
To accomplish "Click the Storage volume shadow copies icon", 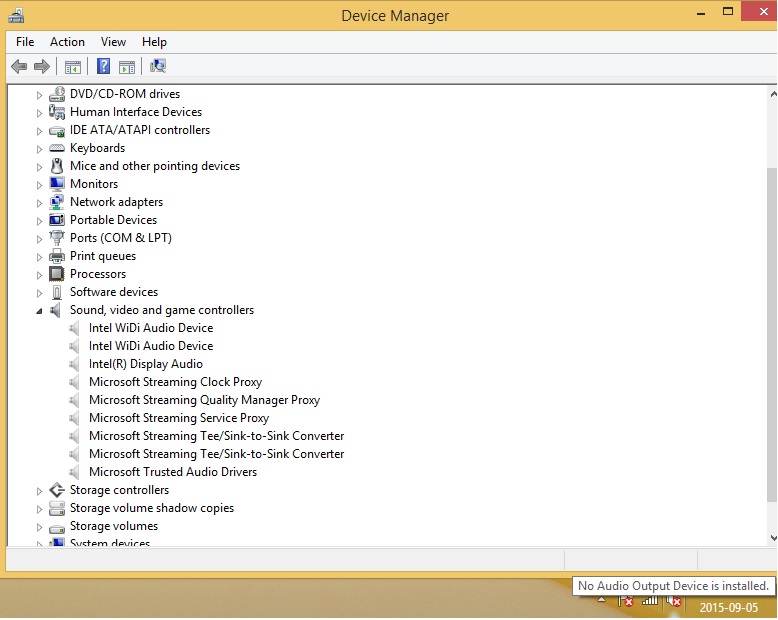I will 57,508.
